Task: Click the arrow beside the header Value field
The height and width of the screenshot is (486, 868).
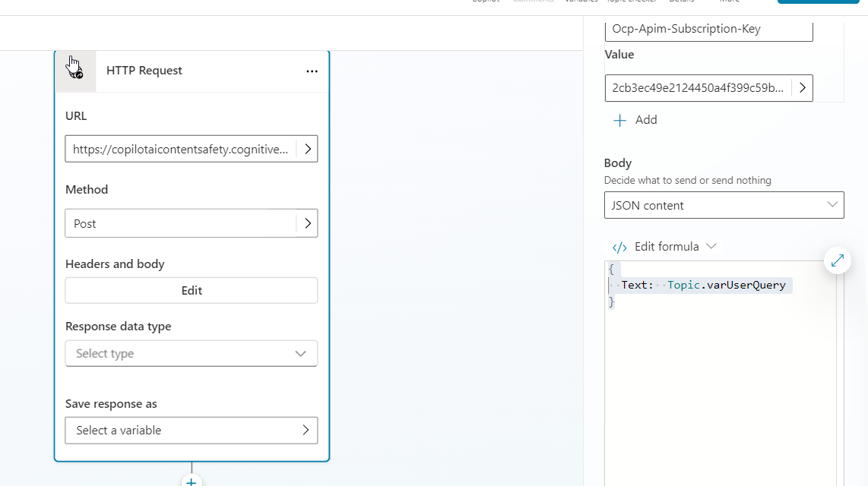Action: tap(803, 88)
